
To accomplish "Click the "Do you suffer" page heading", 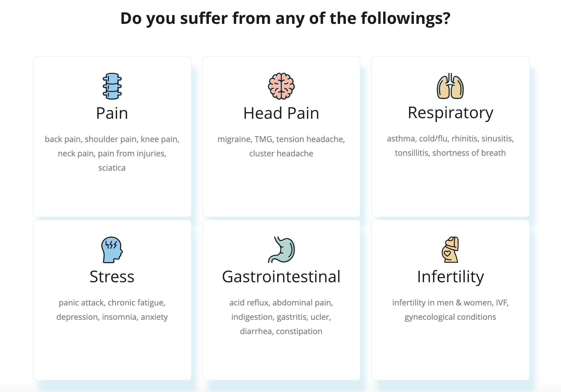I will [x=285, y=18].
